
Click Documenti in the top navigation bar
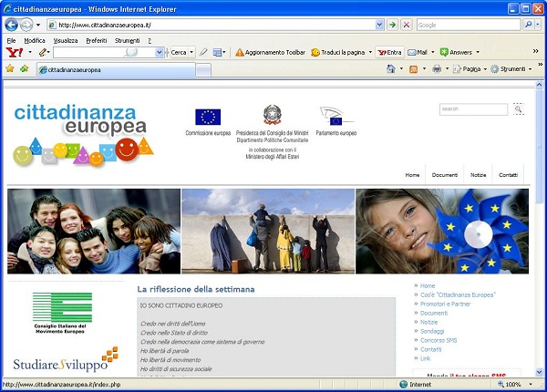[x=445, y=175]
